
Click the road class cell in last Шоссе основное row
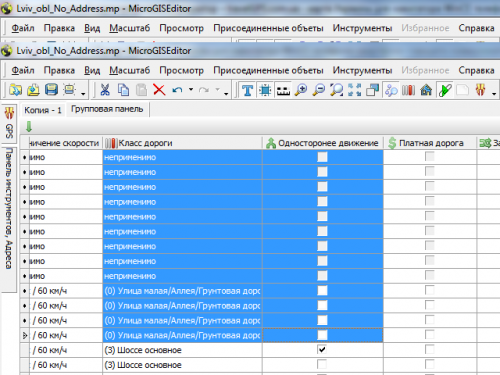tap(182, 365)
